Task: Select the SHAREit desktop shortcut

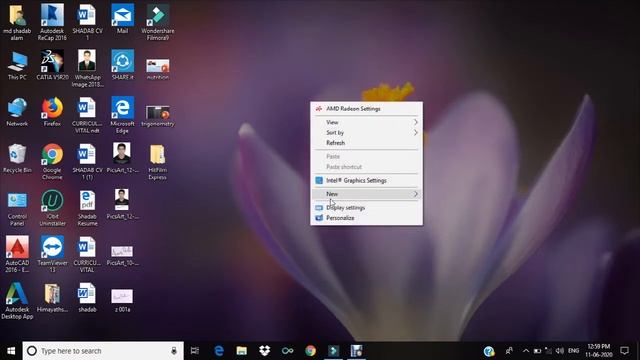Action: tap(122, 65)
